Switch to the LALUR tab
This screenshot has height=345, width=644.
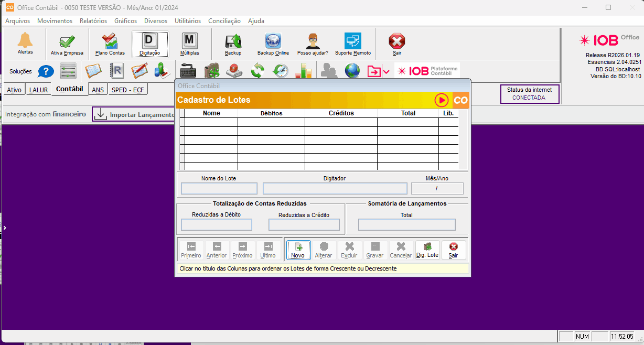38,90
